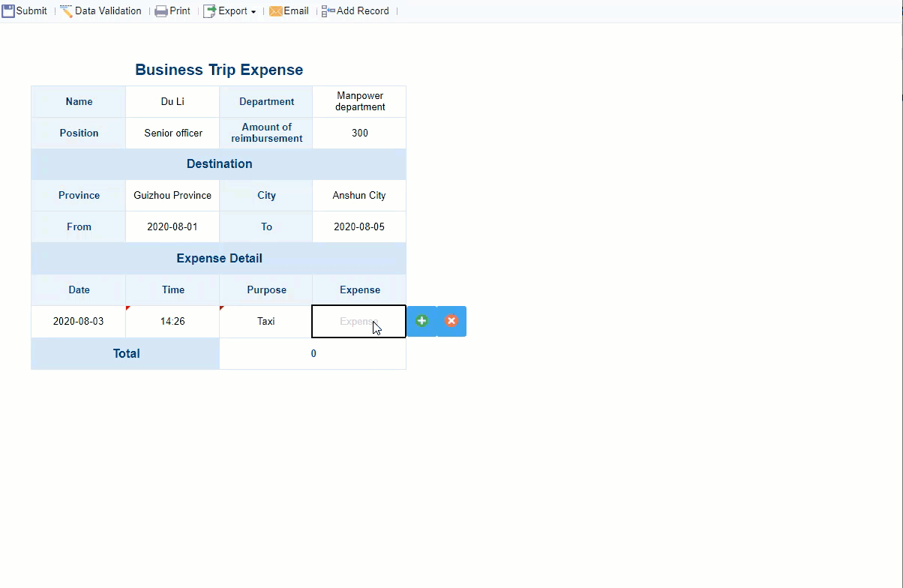Click the 'Department' label cell
903x588 pixels.
(x=266, y=102)
